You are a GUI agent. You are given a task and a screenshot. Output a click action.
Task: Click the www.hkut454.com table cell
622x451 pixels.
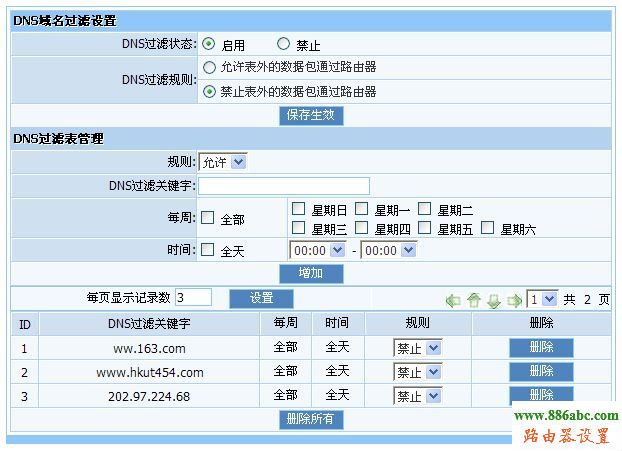(149, 372)
